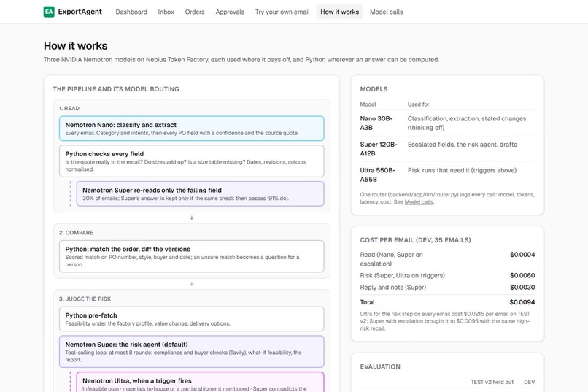
Task: Click the Total row label
Action: pyautogui.click(x=367, y=302)
